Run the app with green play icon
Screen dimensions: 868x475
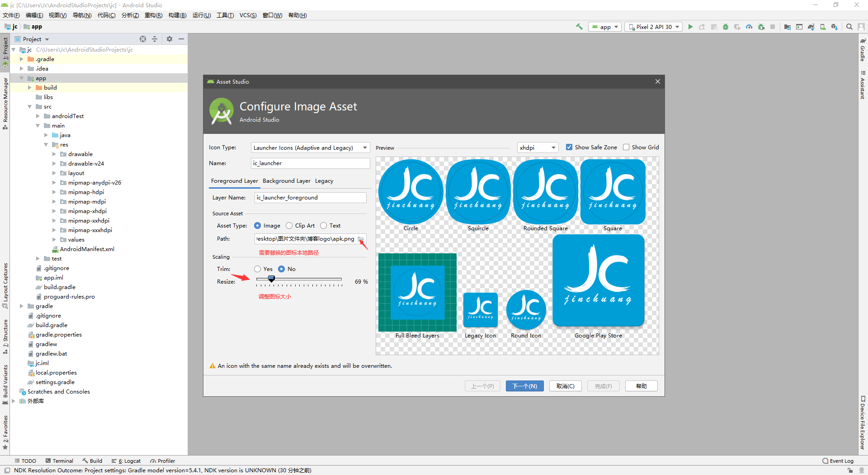[x=690, y=27]
